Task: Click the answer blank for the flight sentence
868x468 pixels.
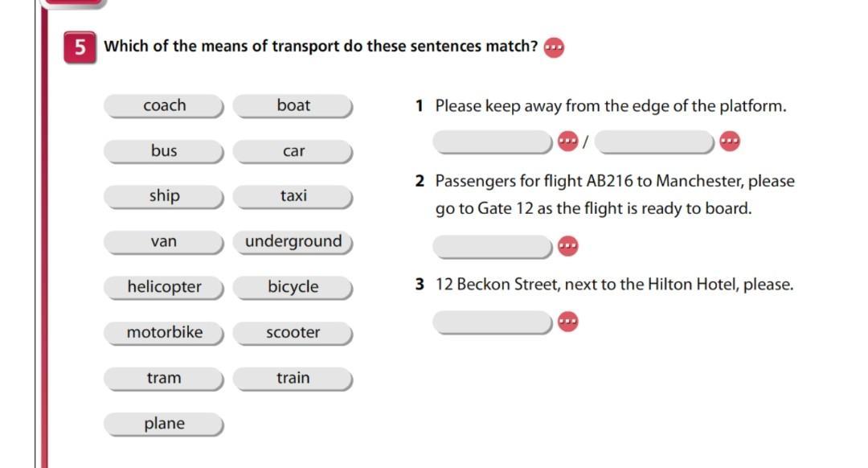Action: 492,245
